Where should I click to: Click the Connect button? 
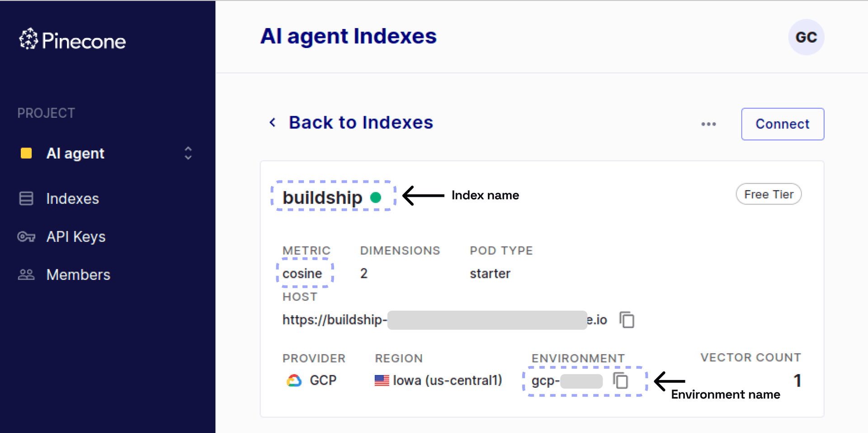tap(782, 124)
